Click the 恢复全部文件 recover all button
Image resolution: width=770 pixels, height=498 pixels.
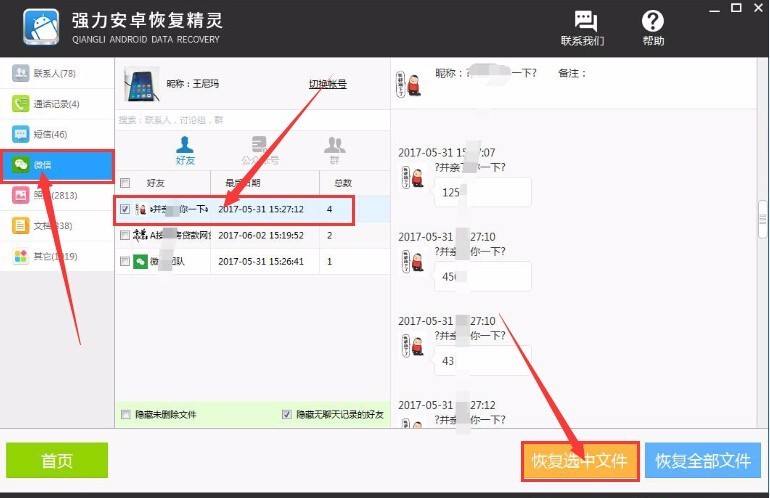pos(703,461)
